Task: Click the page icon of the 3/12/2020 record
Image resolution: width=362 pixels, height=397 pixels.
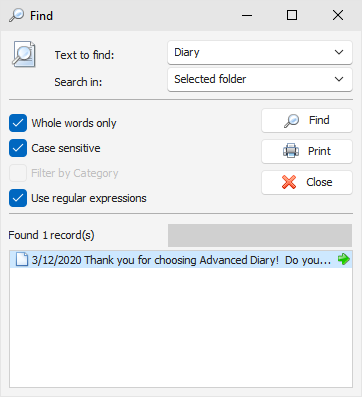Action: (x=22, y=259)
